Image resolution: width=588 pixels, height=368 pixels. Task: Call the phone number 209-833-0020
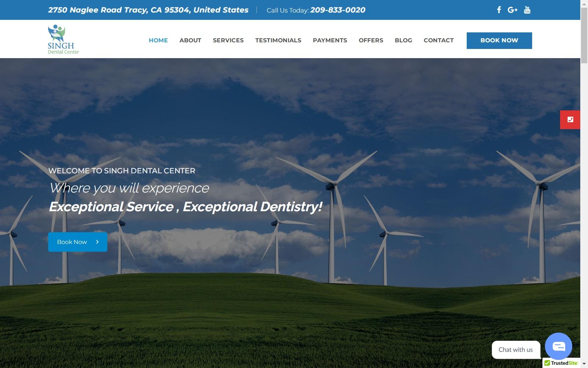coord(338,10)
